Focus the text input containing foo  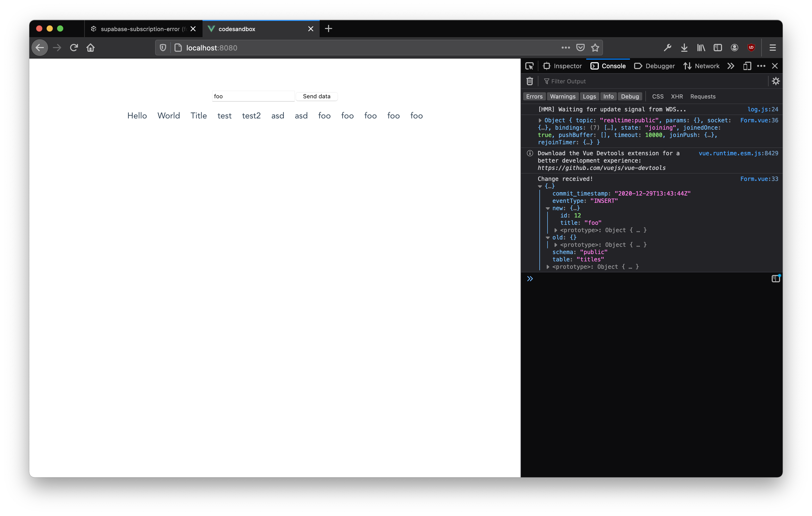253,96
